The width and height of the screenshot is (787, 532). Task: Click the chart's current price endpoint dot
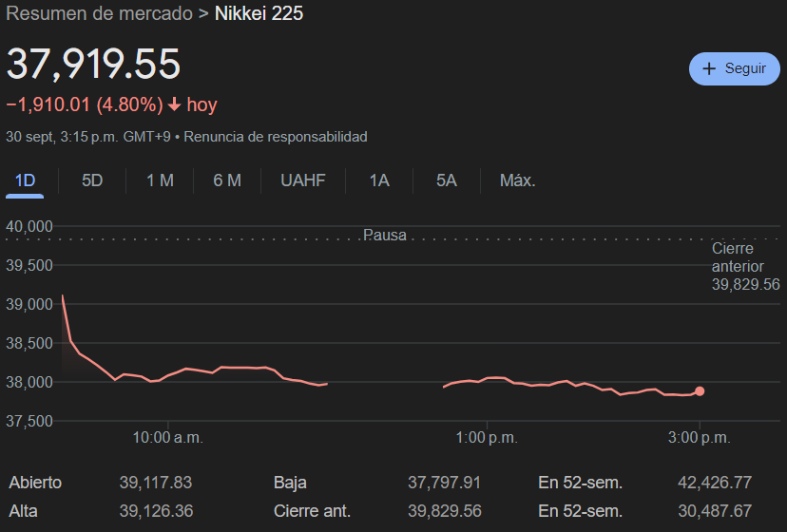[x=700, y=391]
